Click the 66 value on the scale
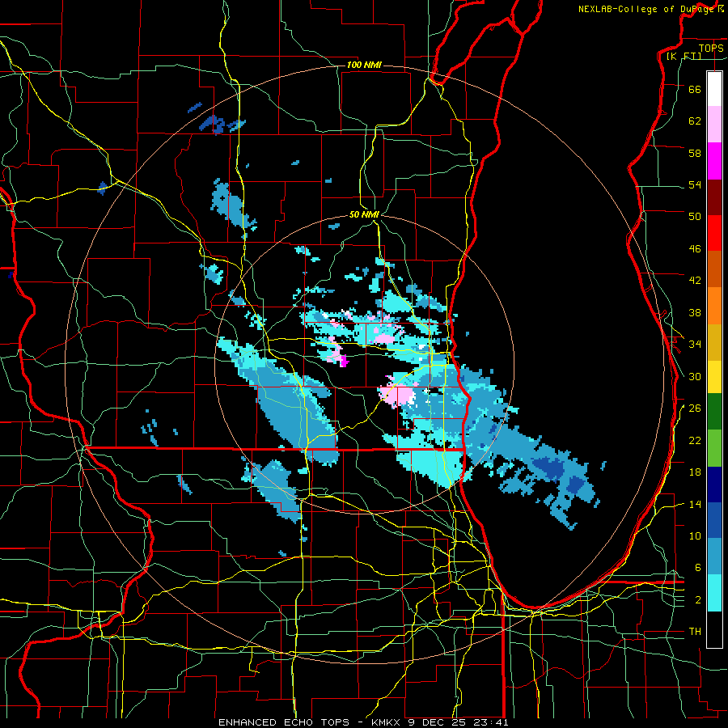This screenshot has width=728, height=728. coord(695,90)
